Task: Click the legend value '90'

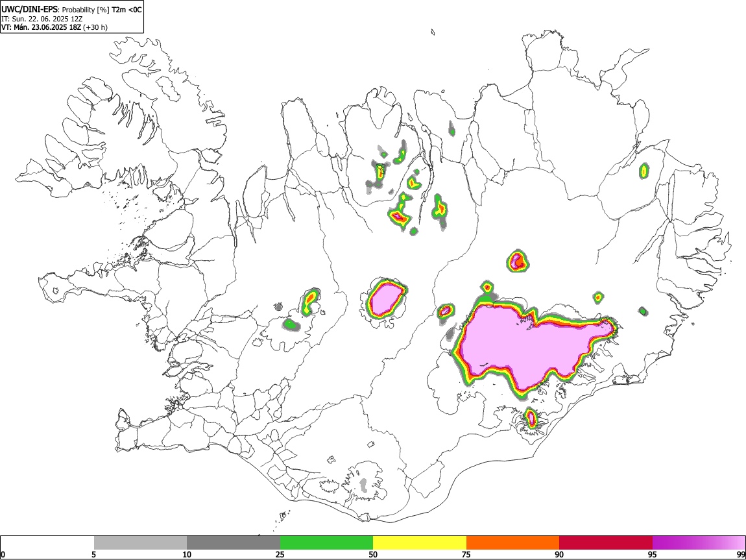Action: (x=559, y=555)
